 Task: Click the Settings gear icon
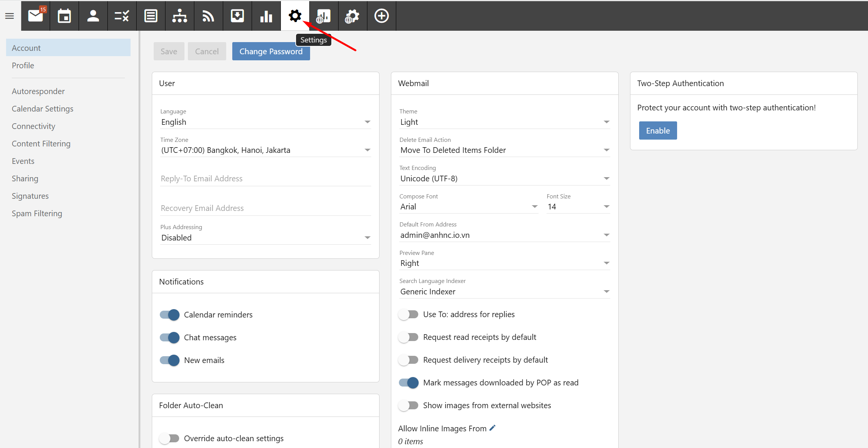point(295,16)
